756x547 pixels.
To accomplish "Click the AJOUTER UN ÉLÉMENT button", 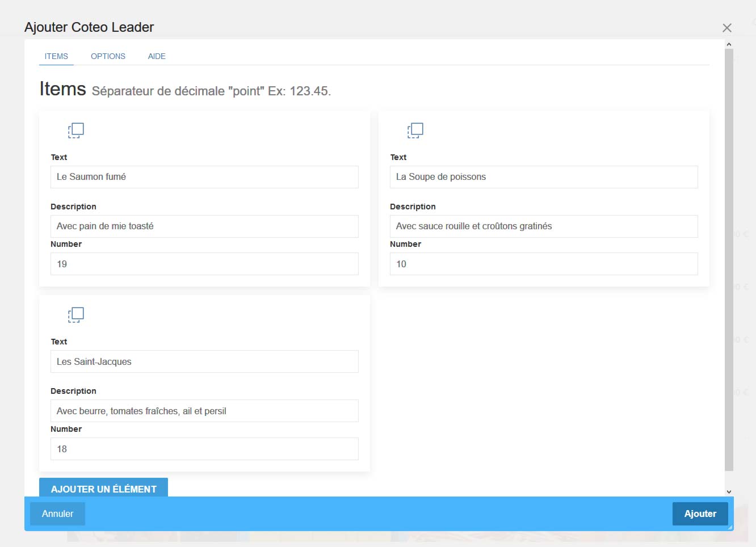I will [103, 487].
